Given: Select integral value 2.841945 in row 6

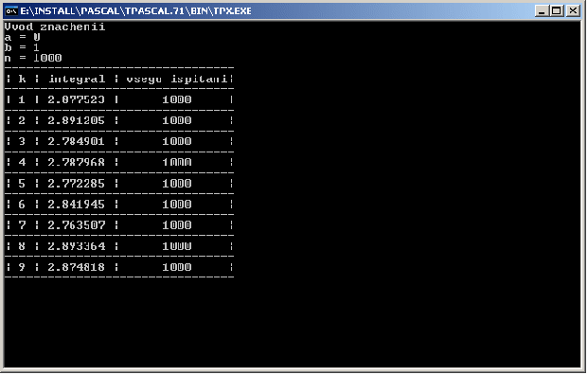Looking at the screenshot, I should coord(76,205).
